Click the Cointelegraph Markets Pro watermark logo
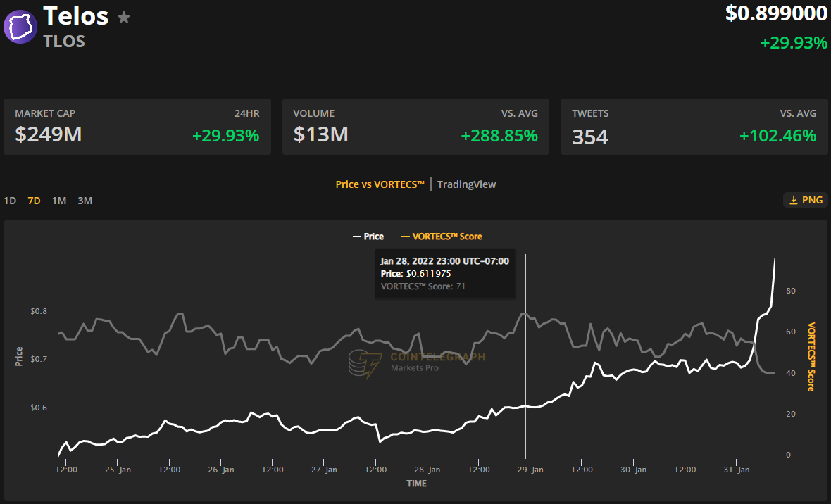This screenshot has width=831, height=504. (x=366, y=363)
